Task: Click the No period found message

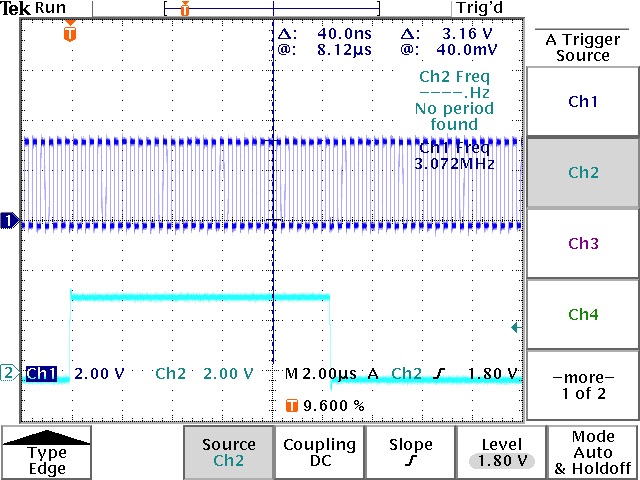Action: [x=454, y=116]
